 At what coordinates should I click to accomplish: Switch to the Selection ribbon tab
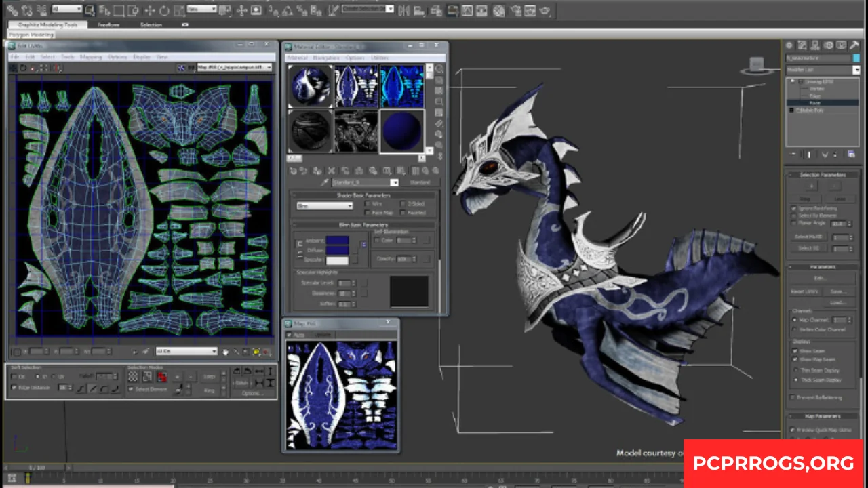[151, 25]
